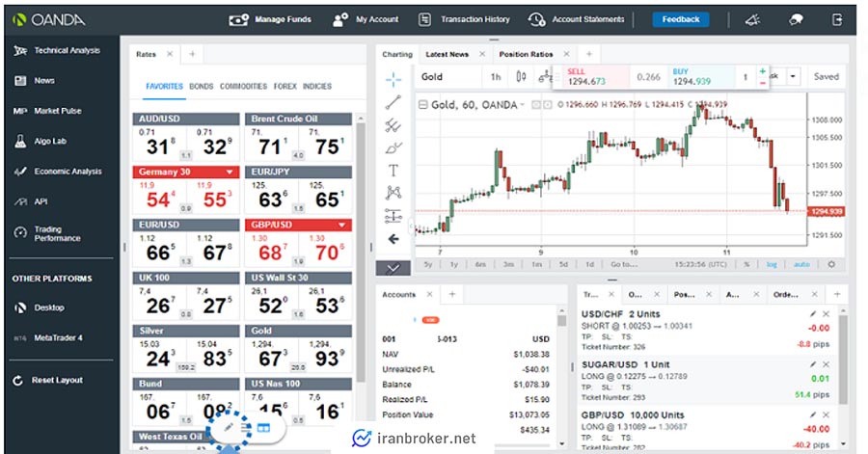
Task: Switch to the FOREX rates category
Action: pos(285,86)
